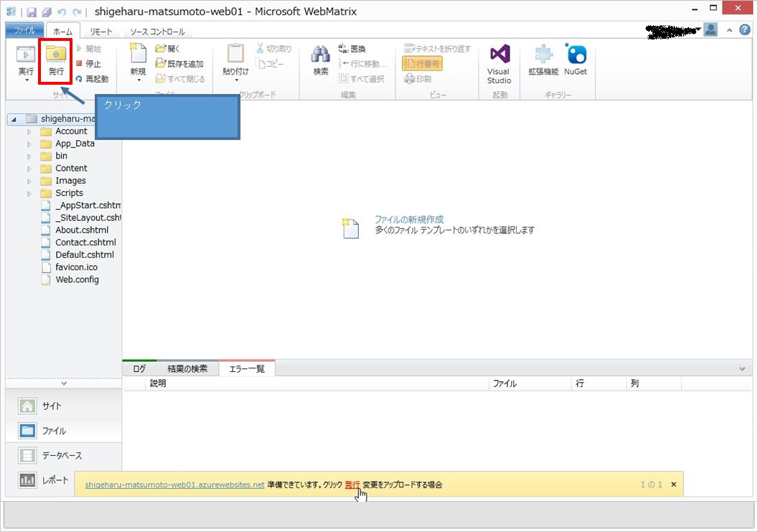The width and height of the screenshot is (758, 532).
Task: Open the 実行 dropdown arrow
Action: click(x=26, y=80)
